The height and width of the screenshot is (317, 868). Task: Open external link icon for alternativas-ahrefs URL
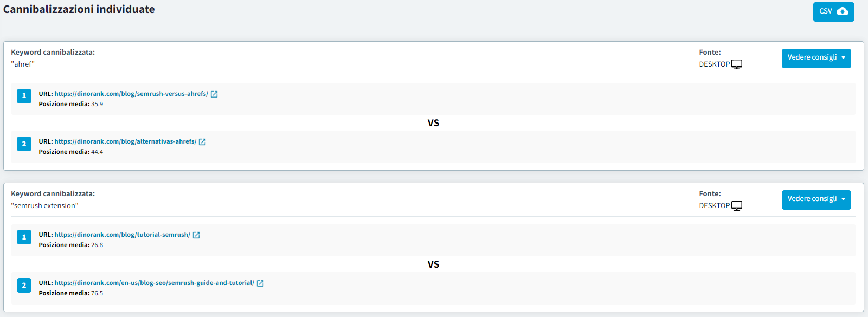tap(202, 142)
